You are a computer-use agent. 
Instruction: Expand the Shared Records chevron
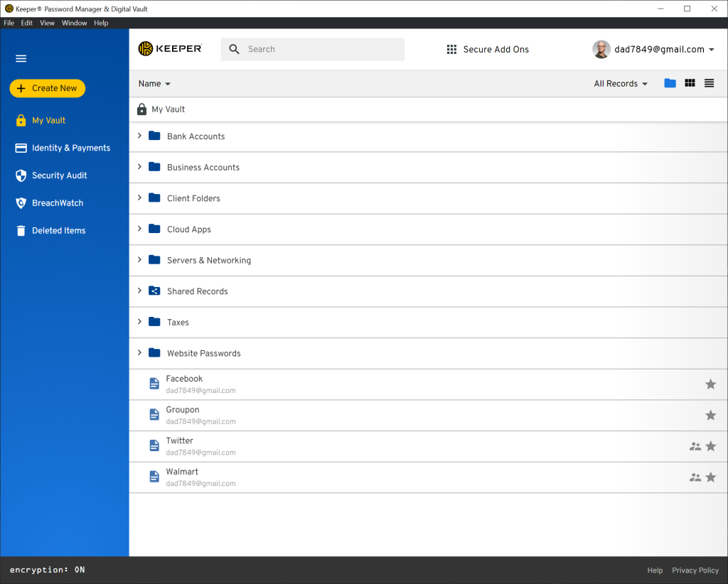click(x=139, y=291)
